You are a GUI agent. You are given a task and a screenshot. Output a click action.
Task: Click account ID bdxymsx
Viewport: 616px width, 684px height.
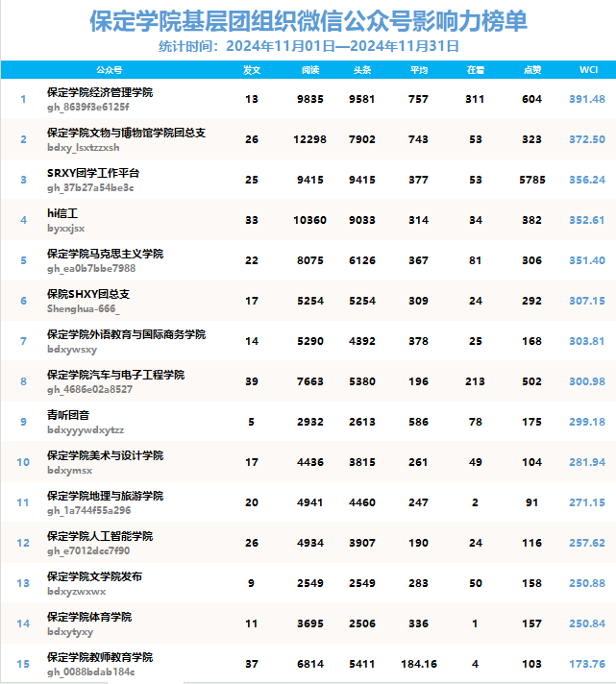coord(70,471)
